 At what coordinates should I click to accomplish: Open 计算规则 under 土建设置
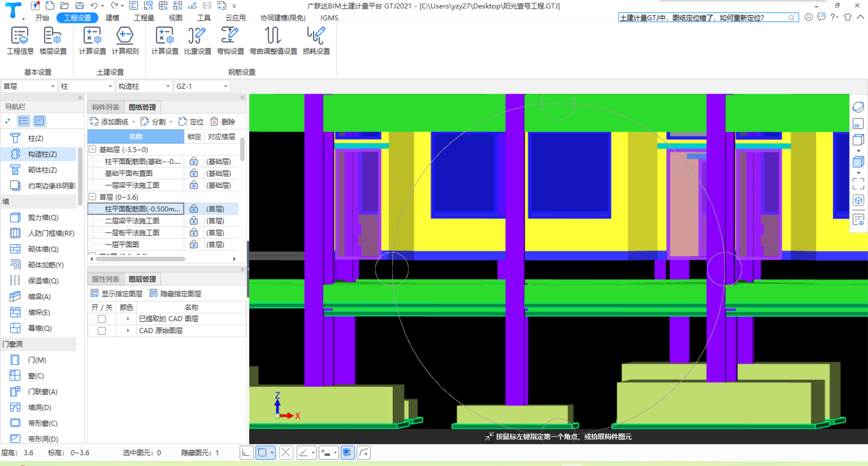coord(125,41)
